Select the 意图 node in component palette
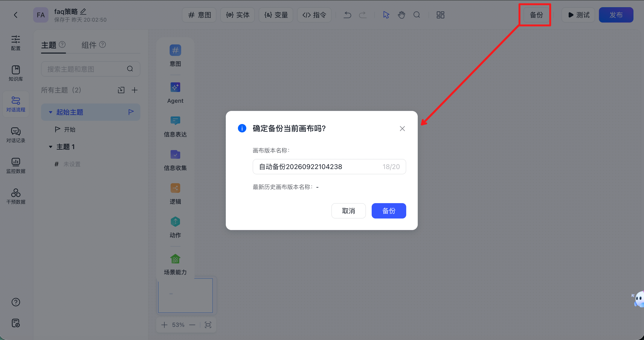 [175, 55]
